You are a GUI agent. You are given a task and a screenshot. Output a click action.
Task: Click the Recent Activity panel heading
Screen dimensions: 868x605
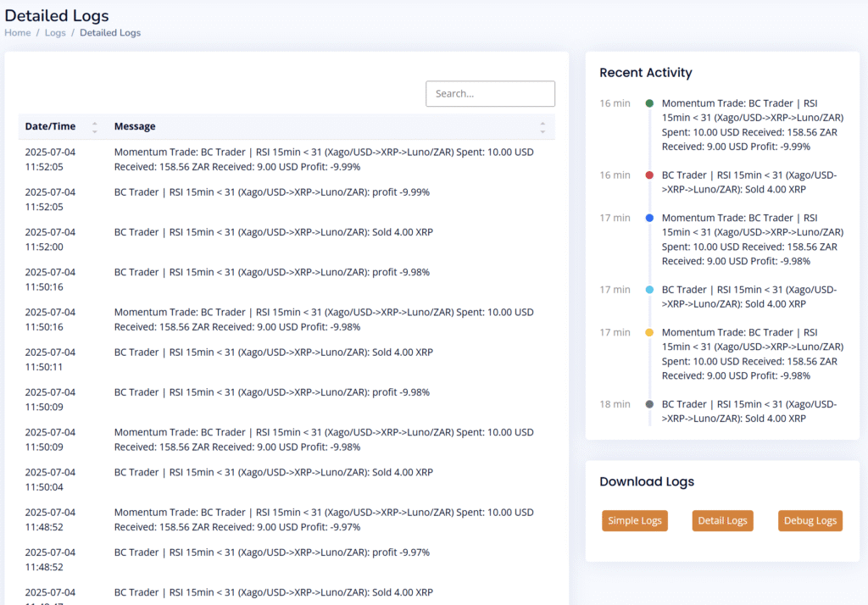click(x=645, y=73)
